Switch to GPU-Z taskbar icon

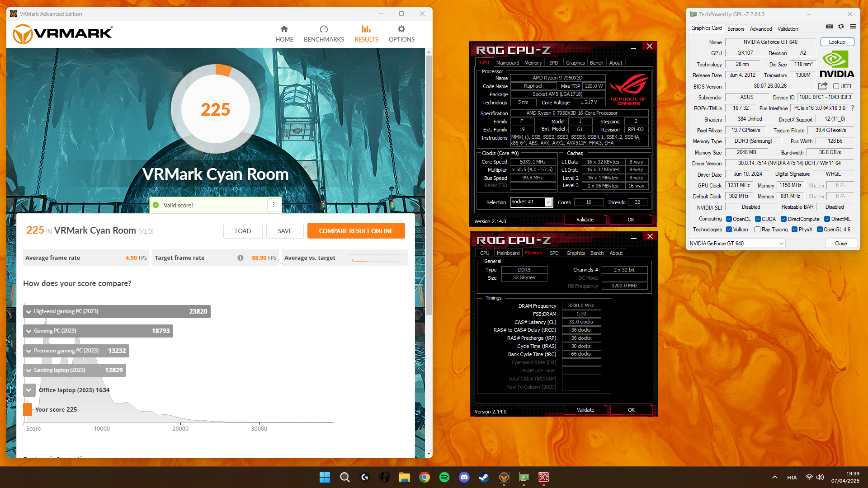pos(524,477)
